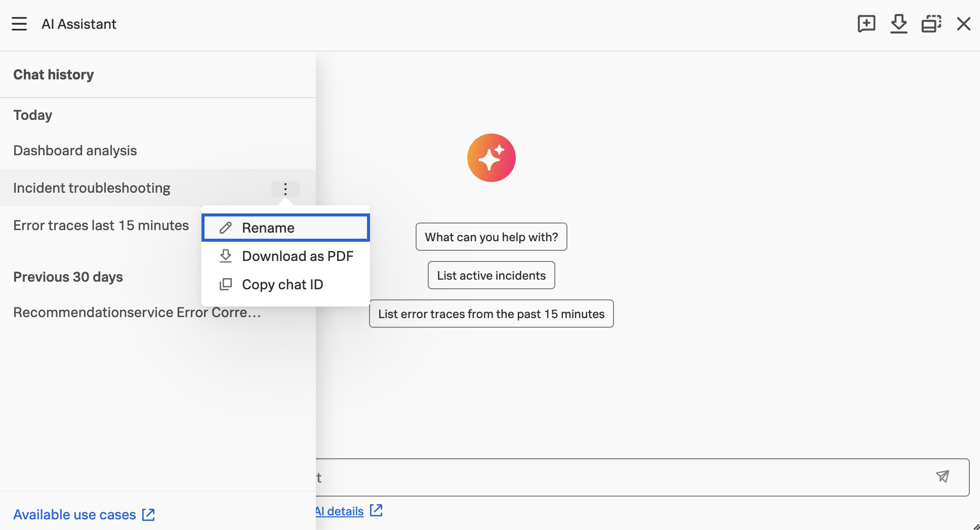Focus the chat message input field
Image resolution: width=980 pixels, height=530 pixels.
[x=623, y=477]
